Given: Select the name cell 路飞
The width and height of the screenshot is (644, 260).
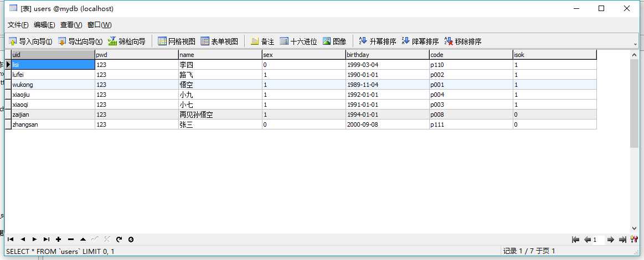Looking at the screenshot, I should 220,75.
